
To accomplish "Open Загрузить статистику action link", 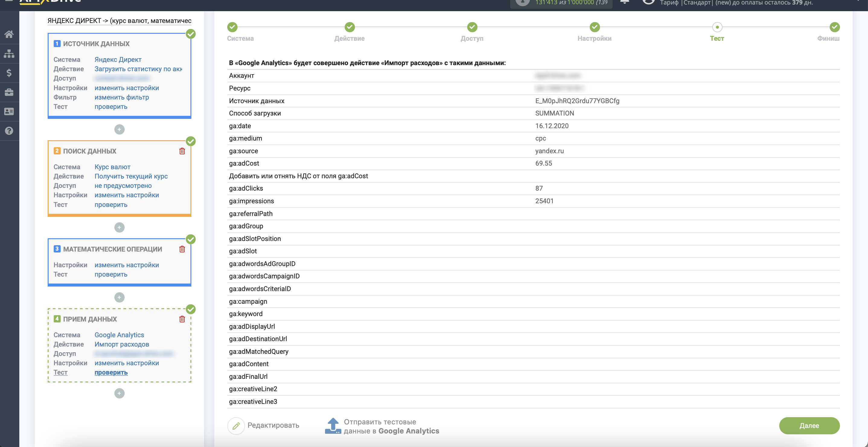I will pyautogui.click(x=138, y=69).
